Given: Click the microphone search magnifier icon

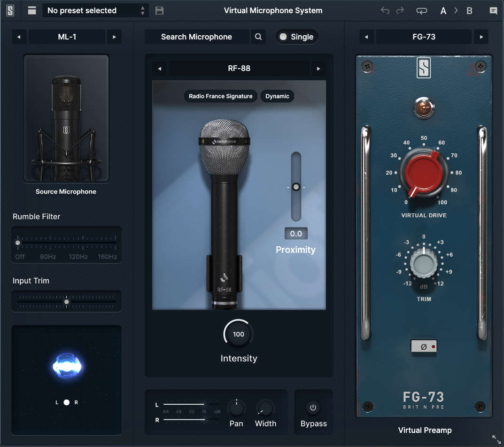Looking at the screenshot, I should pos(258,36).
